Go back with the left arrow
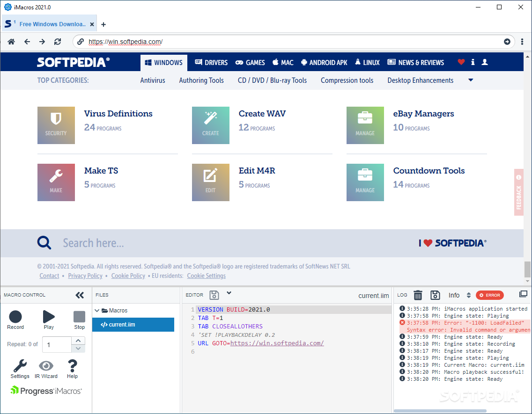The image size is (532, 414). coord(27,42)
